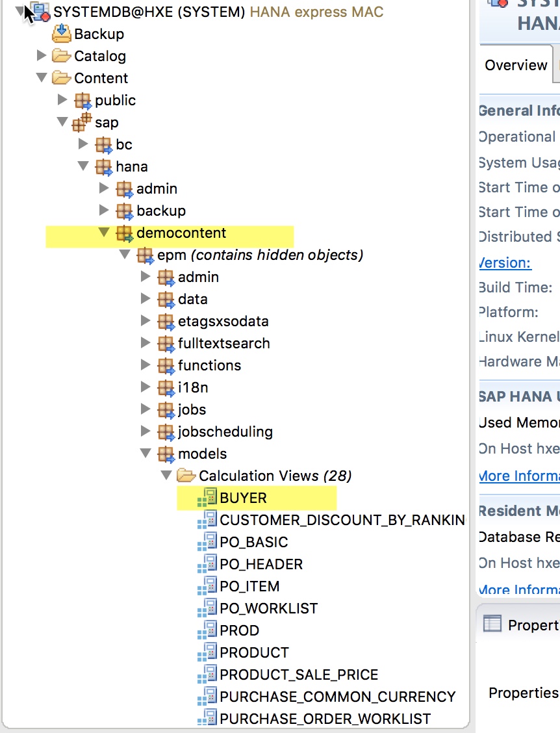Open More Information link under Resident Memory
The image size is (560, 733).
click(x=519, y=589)
